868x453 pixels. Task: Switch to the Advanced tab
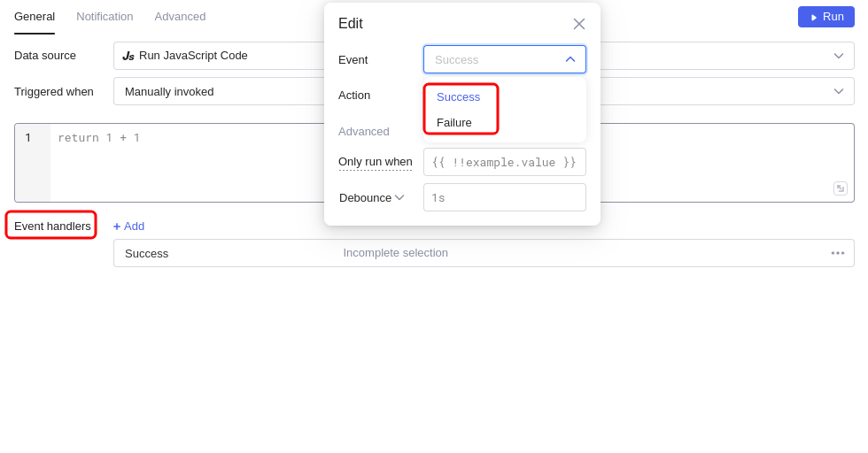click(180, 16)
